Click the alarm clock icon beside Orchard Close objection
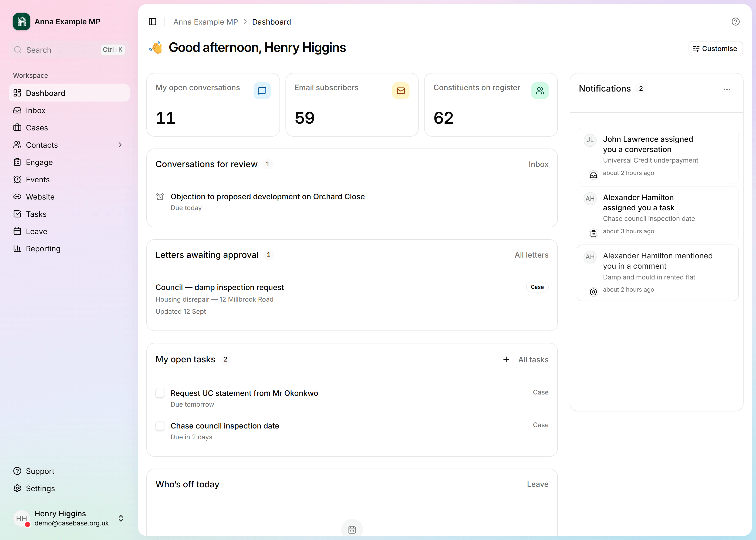Image resolution: width=756 pixels, height=540 pixels. pos(160,197)
